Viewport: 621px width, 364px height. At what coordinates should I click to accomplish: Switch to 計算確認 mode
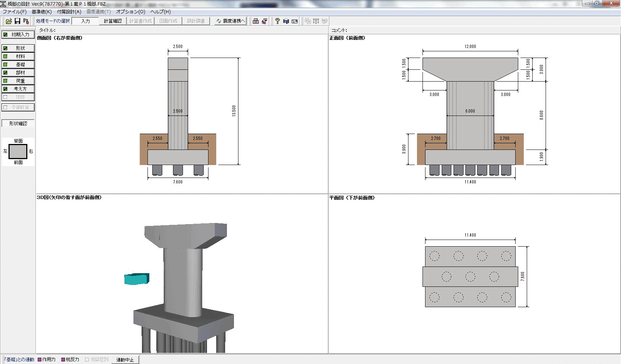[113, 21]
